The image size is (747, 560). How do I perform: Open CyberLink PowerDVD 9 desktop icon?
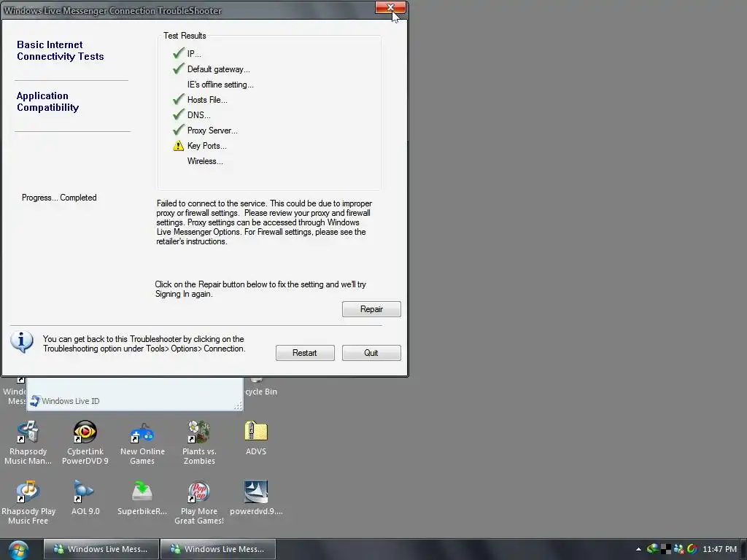[85, 443]
